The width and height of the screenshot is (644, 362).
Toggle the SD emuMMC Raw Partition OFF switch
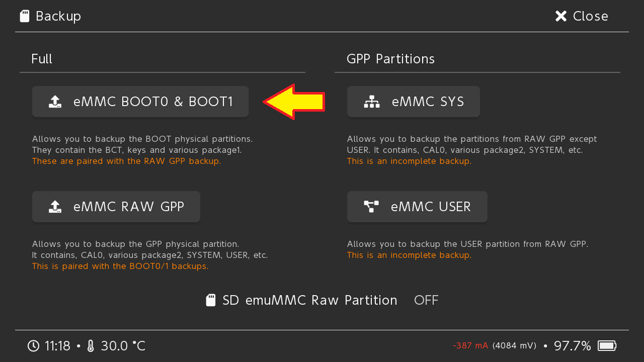[x=426, y=301]
